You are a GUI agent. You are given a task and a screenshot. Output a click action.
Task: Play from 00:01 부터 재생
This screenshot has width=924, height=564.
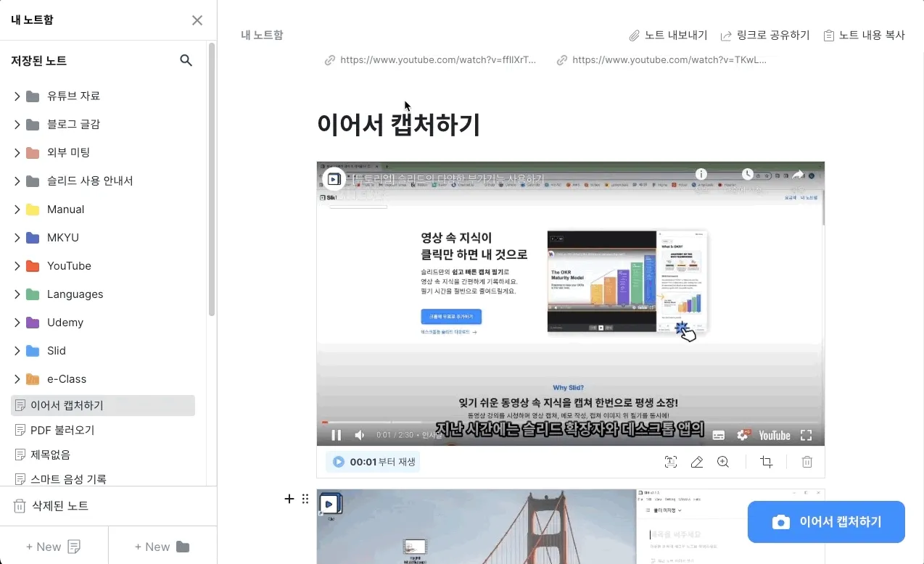373,462
